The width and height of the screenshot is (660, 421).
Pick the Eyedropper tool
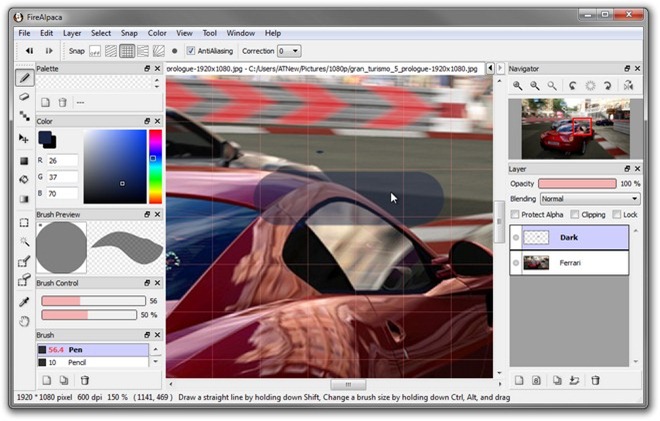[25, 301]
